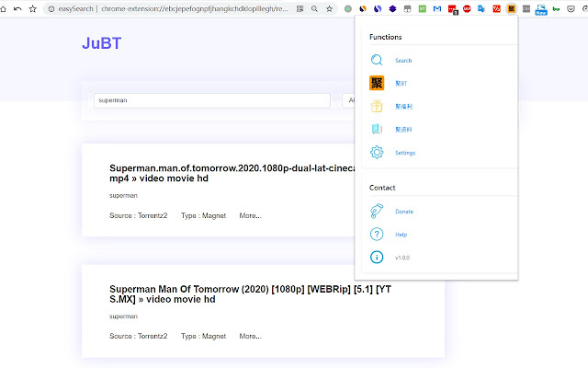Expand More on the first result

pyautogui.click(x=250, y=216)
